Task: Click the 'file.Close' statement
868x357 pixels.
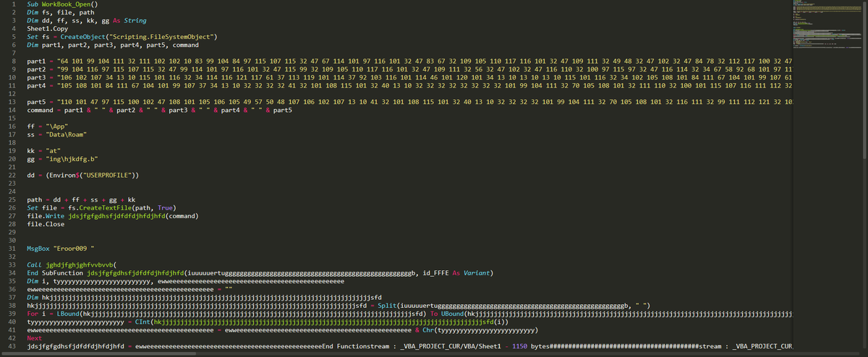Action: [46, 223]
